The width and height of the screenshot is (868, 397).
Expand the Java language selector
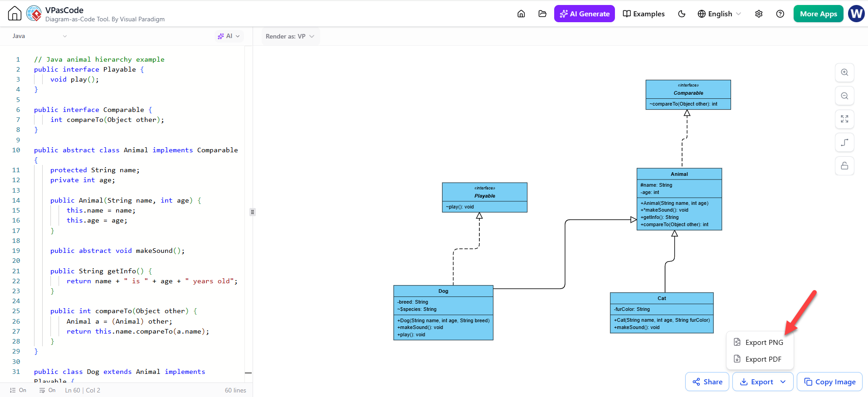click(x=40, y=36)
